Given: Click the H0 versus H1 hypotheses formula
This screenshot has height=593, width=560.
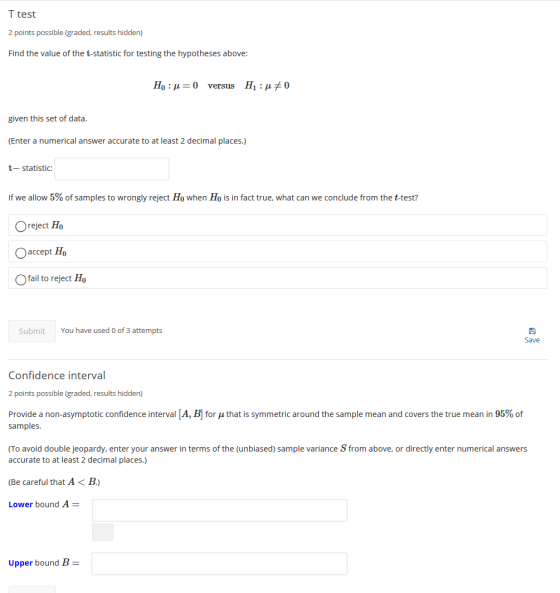Looking at the screenshot, I should point(221,86).
